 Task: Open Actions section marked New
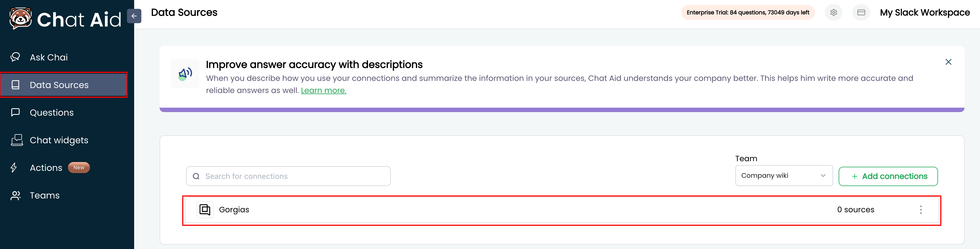pyautogui.click(x=46, y=168)
